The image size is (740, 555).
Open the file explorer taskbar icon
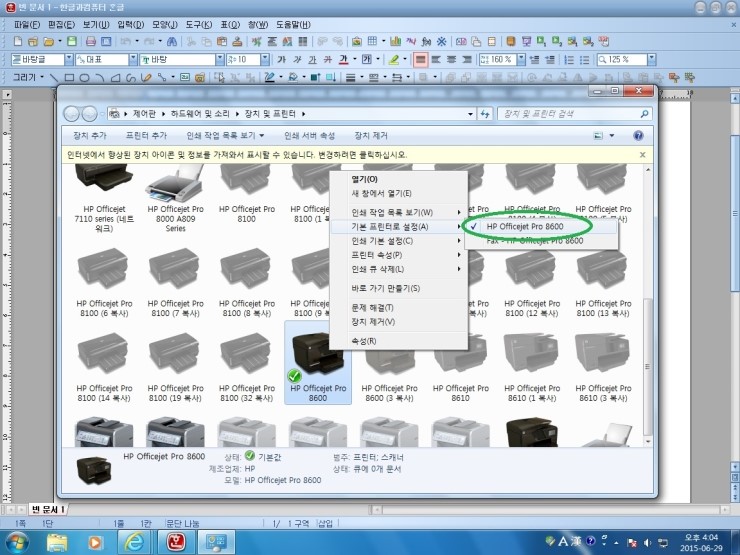tap(57, 541)
